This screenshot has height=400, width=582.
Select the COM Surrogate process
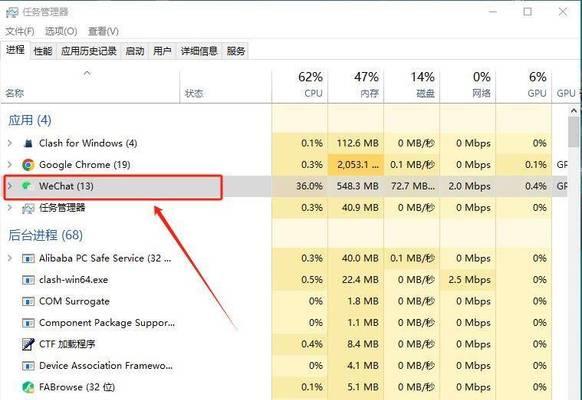pos(284,301)
